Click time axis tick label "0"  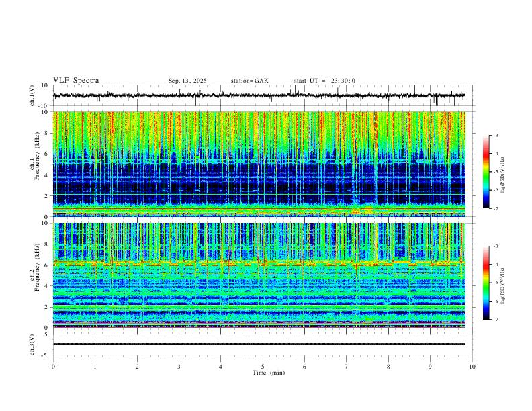point(53,367)
